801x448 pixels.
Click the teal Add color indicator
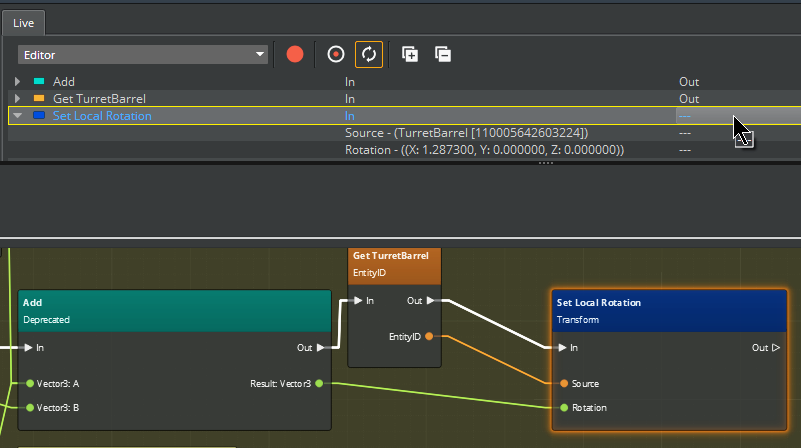point(39,82)
